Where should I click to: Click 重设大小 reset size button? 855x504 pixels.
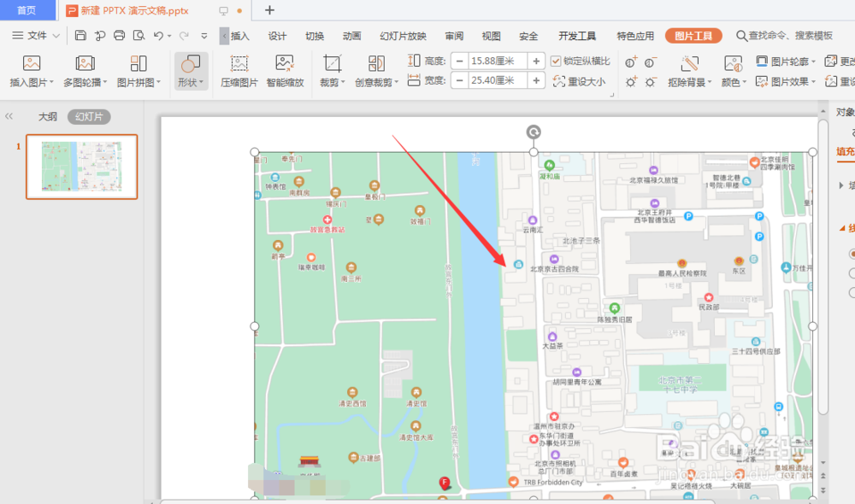pyautogui.click(x=579, y=82)
